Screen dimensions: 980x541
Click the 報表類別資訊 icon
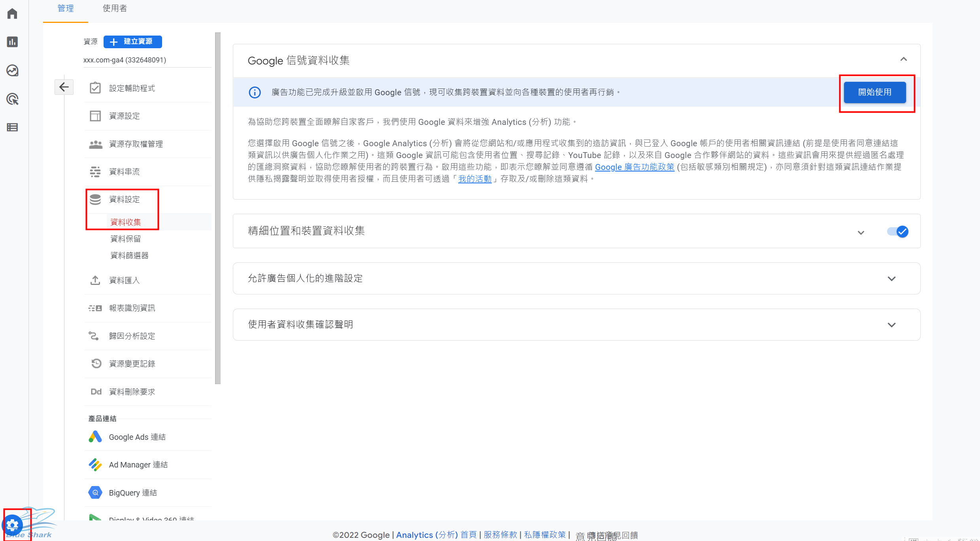95,308
